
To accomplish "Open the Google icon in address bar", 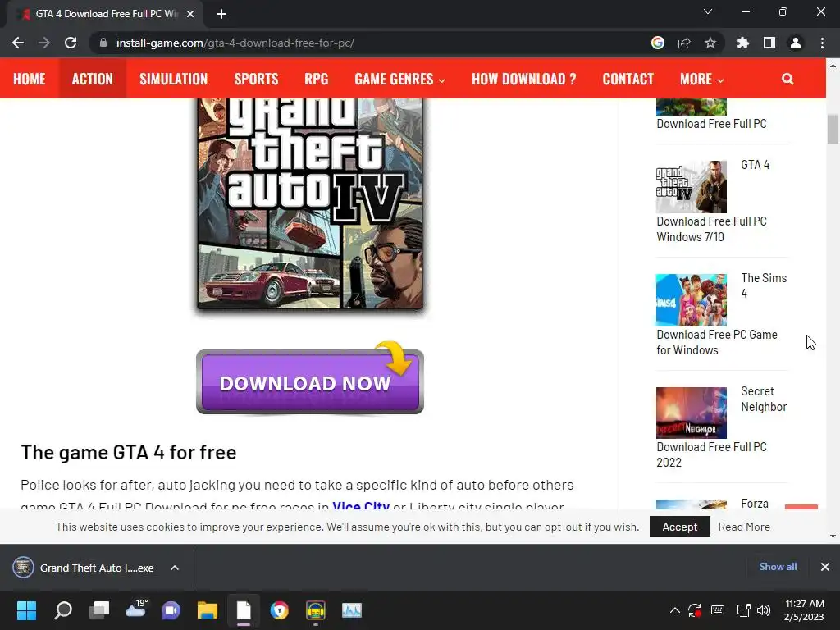I will [658, 43].
